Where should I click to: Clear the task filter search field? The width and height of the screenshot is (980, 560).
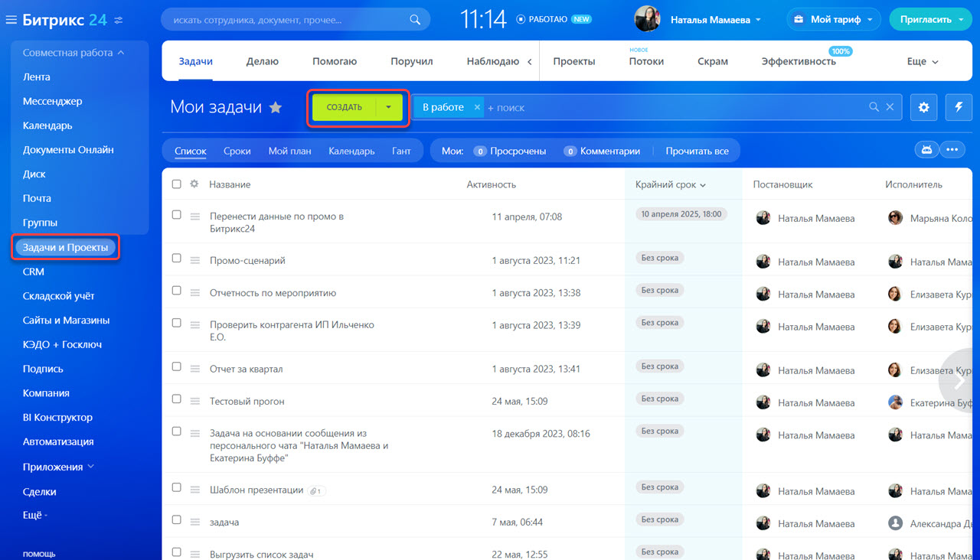[x=890, y=108]
